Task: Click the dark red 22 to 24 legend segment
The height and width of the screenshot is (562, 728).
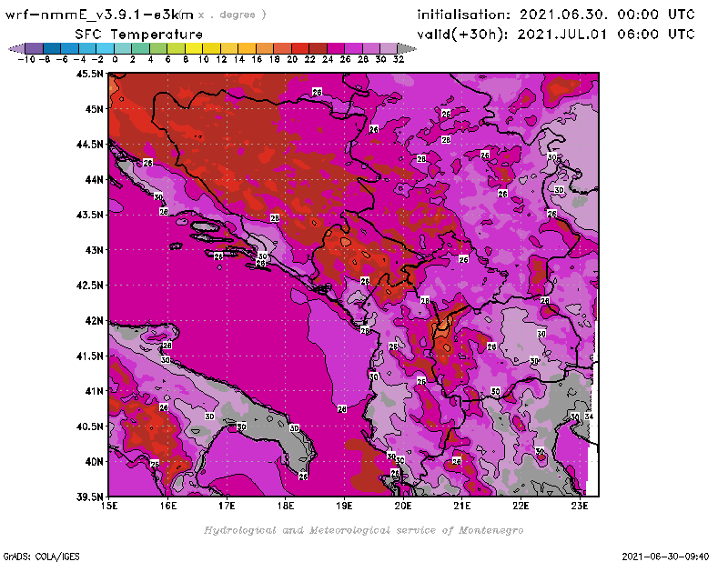Action: point(318,48)
